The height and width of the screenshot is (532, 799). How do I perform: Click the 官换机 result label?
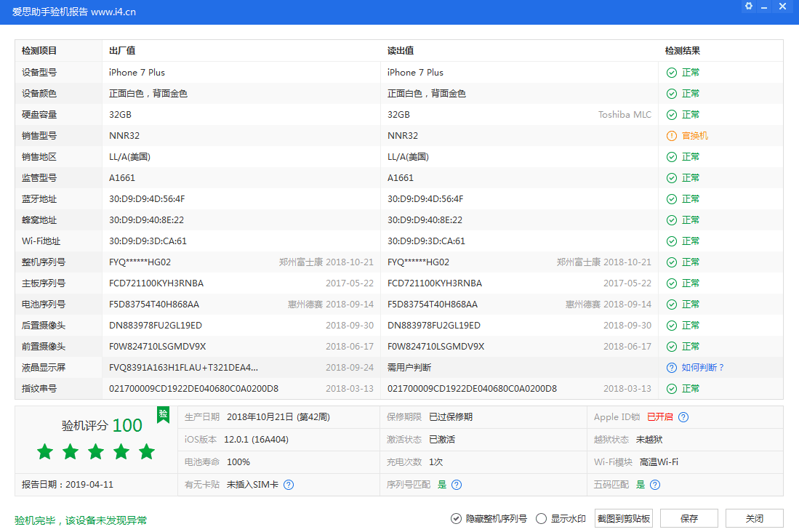tap(695, 136)
